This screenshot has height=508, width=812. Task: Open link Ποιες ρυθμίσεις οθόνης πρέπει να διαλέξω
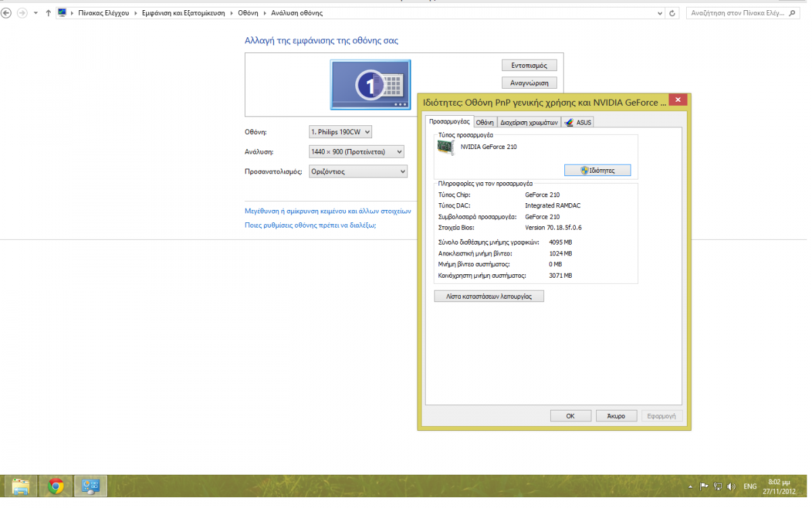(310, 225)
